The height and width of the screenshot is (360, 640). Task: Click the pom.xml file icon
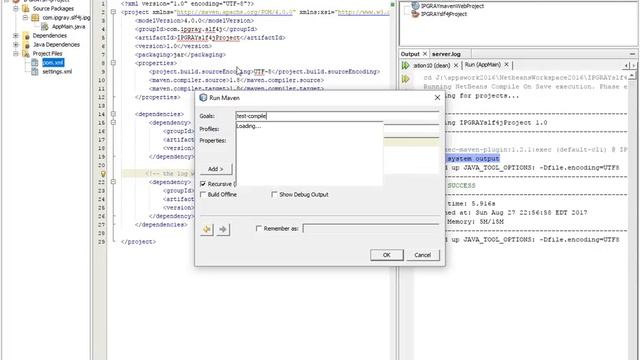(35, 62)
